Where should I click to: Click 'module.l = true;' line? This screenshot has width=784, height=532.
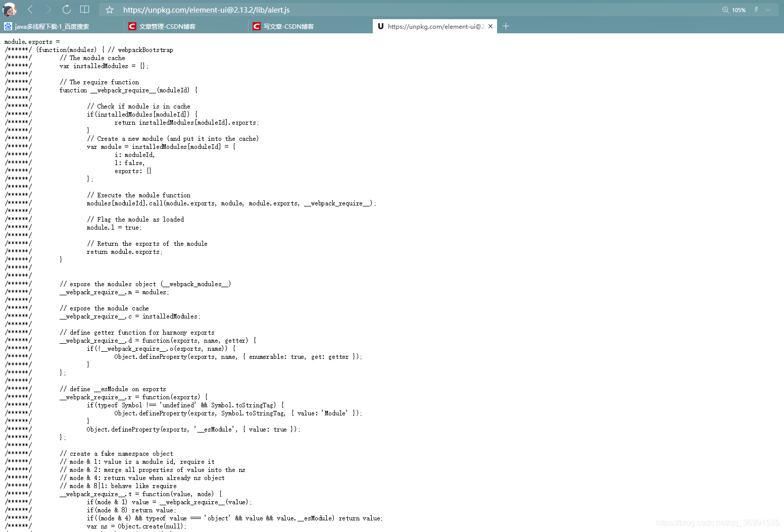pos(114,228)
